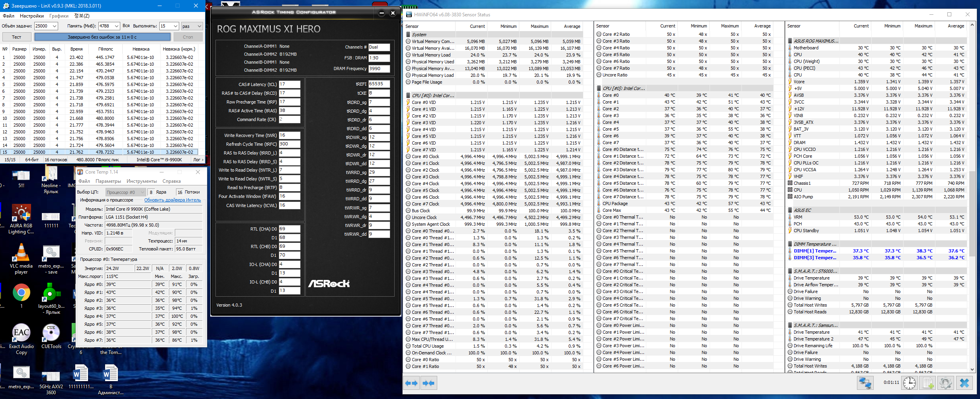Open the Файл menu in LinX

[x=8, y=16]
